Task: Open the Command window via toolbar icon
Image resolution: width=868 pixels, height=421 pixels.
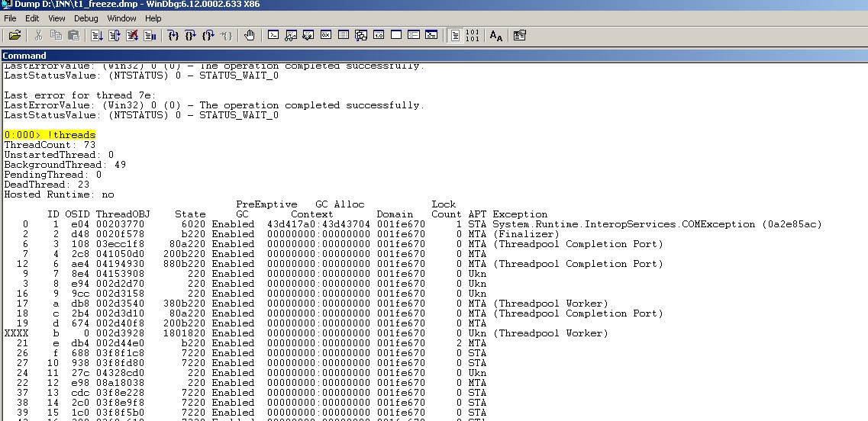Action: tap(273, 35)
